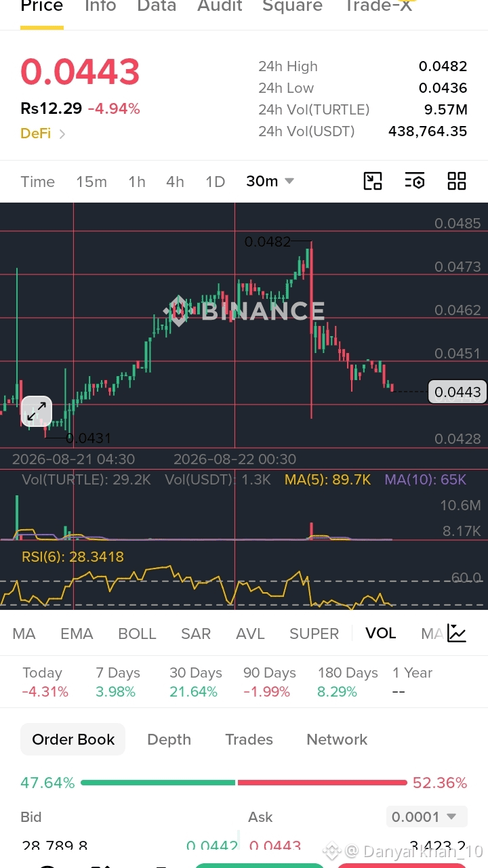The height and width of the screenshot is (868, 488).
Task: Switch to the Data tab
Action: click(x=157, y=6)
